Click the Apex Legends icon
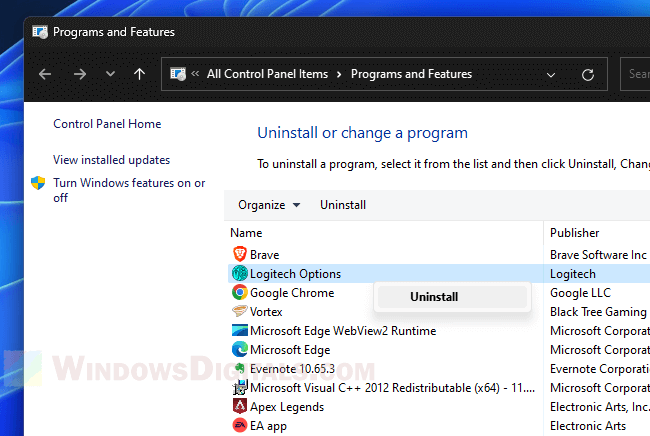The image size is (650, 436). coord(240,406)
